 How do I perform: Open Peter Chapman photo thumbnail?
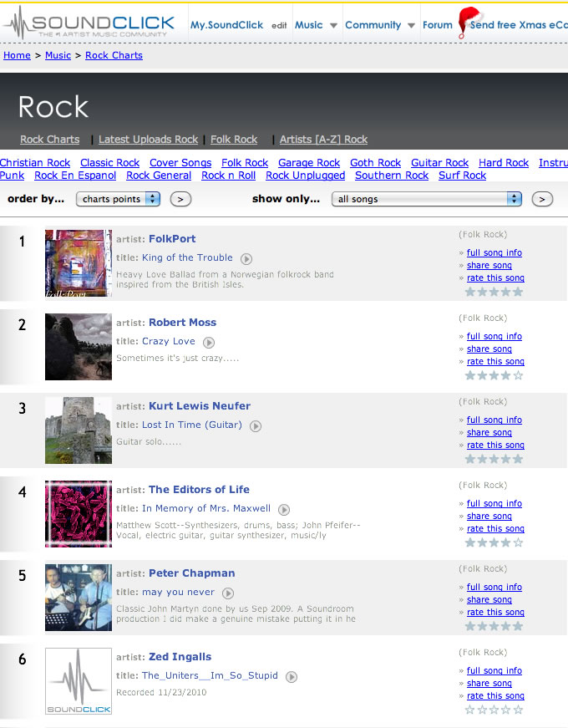(x=79, y=598)
